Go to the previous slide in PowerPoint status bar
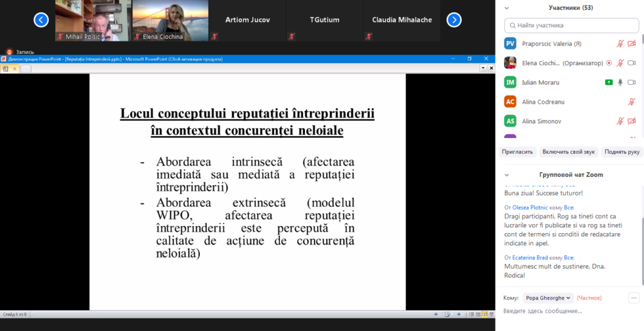The image size is (644, 331). coord(436,314)
